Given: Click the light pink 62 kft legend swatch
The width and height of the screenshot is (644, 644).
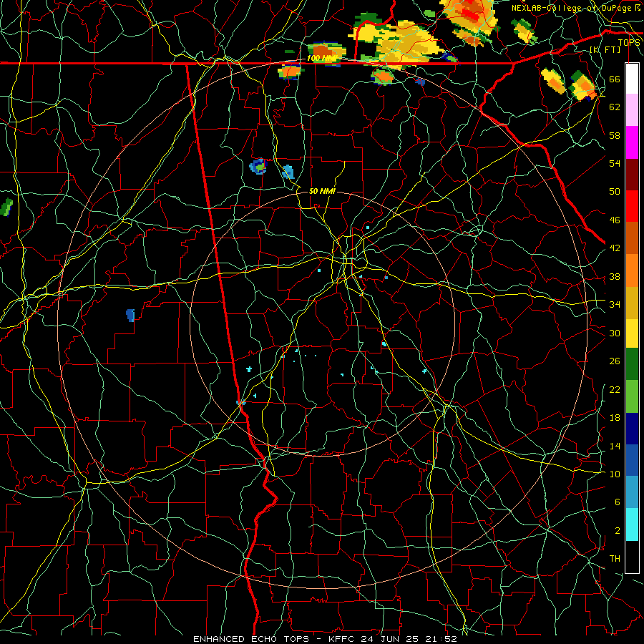Looking at the screenshot, I should (x=632, y=109).
